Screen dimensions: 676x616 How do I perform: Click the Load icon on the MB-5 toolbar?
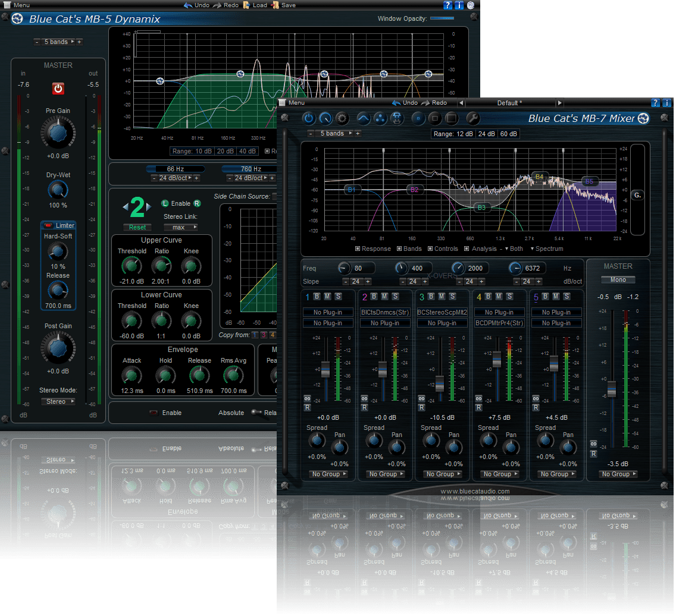pos(245,5)
